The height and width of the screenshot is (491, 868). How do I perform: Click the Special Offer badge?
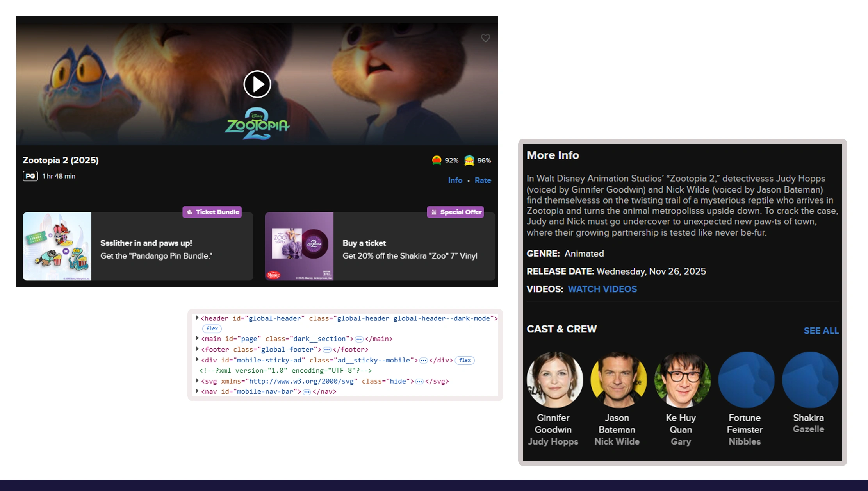[x=455, y=212]
